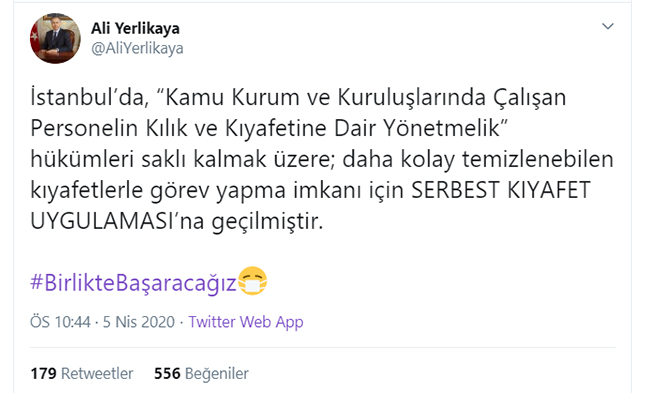Click the 179 retweet count number

pyautogui.click(x=43, y=373)
